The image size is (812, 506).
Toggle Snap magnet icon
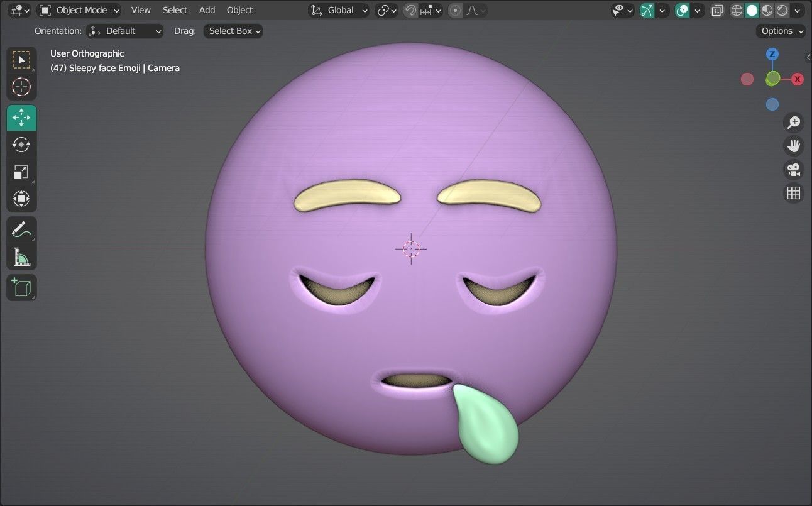(x=410, y=10)
